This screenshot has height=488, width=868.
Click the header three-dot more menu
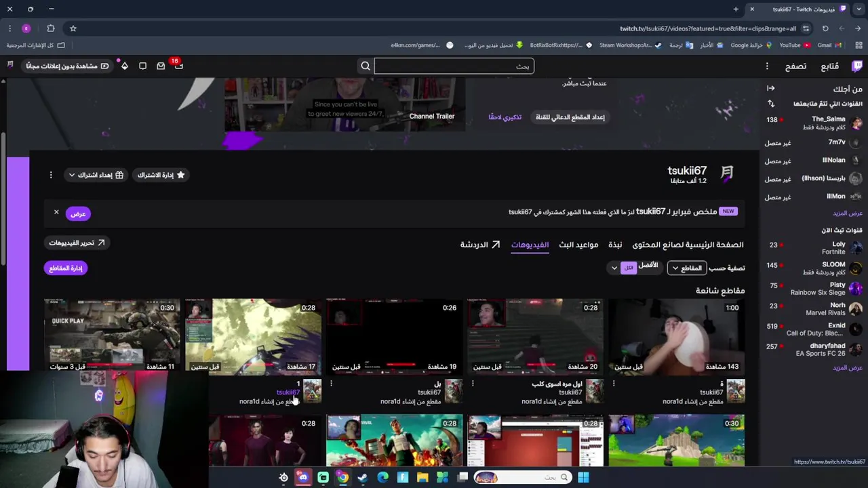(x=767, y=66)
